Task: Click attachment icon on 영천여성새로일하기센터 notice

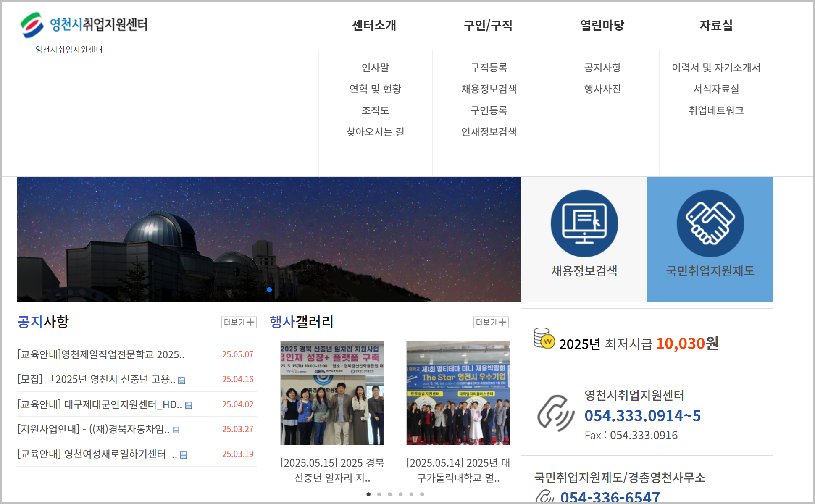Action: pyautogui.click(x=184, y=455)
